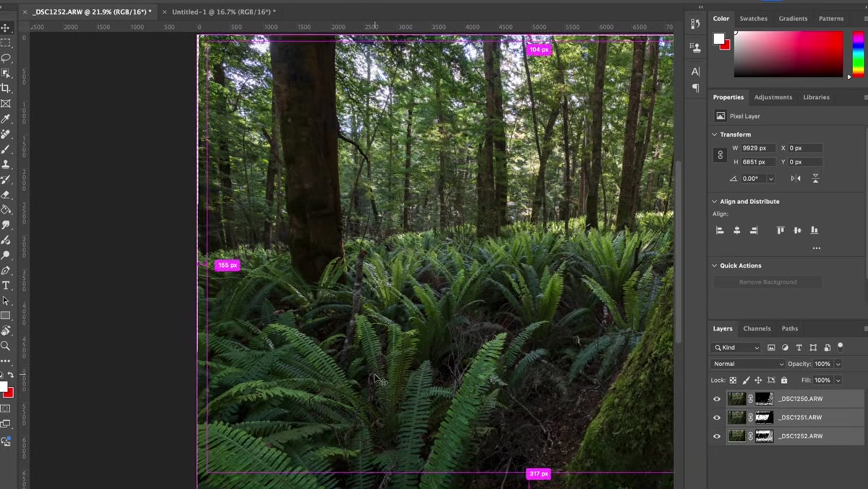The width and height of the screenshot is (868, 489).
Task: Open the rotation angle dropdown
Action: tap(771, 179)
